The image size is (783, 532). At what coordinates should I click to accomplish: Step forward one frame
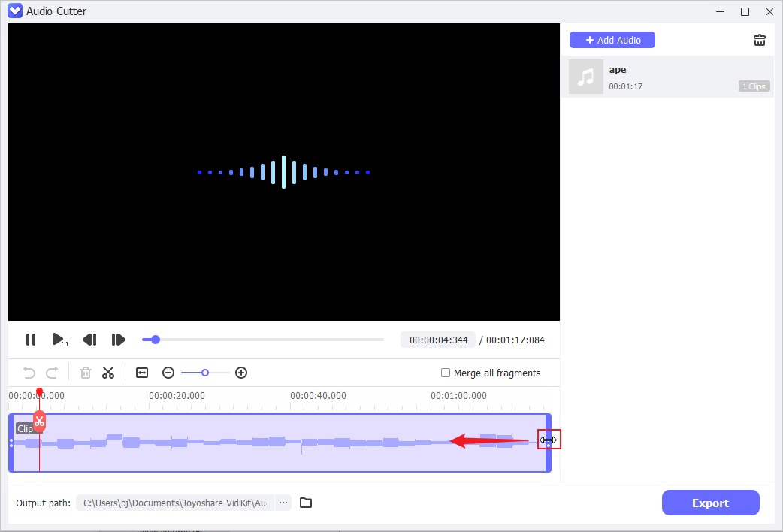pos(118,340)
